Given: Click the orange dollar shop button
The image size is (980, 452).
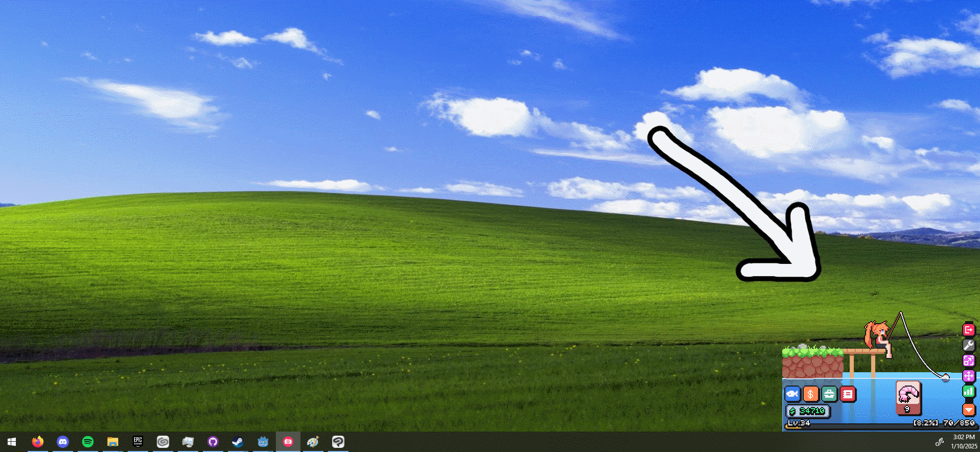Looking at the screenshot, I should pos(810,394).
